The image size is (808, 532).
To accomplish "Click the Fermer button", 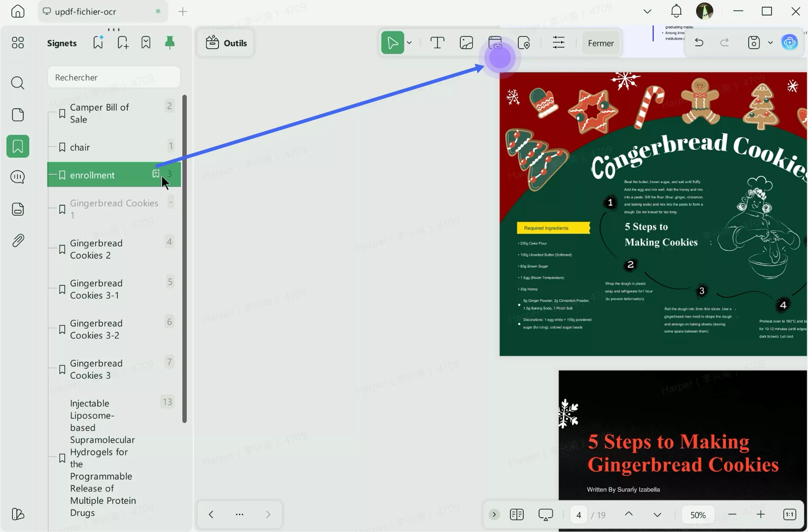I will pos(601,43).
